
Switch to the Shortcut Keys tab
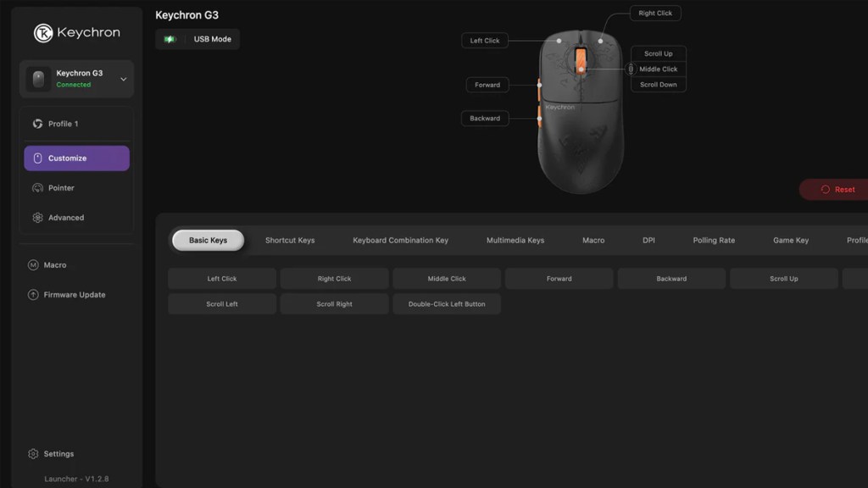click(x=290, y=240)
